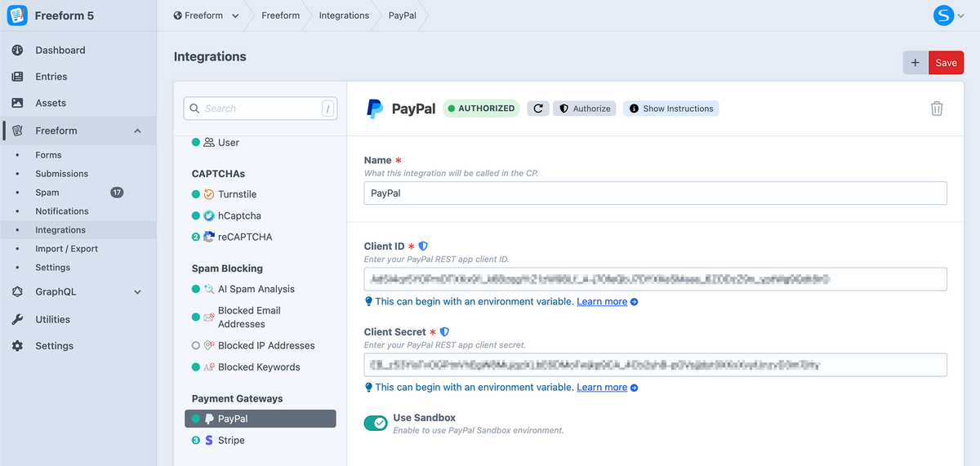Click the Authorize button
The height and width of the screenshot is (466, 980).
[584, 109]
